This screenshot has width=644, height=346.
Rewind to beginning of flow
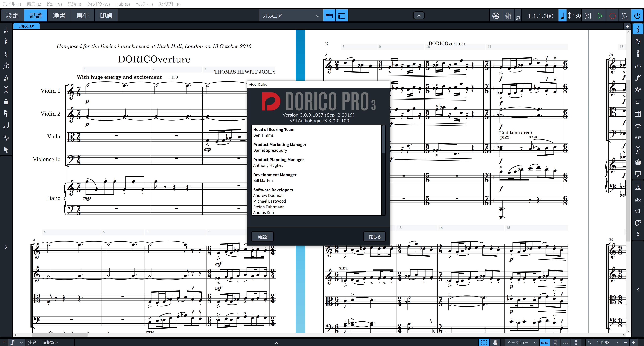pyautogui.click(x=587, y=16)
